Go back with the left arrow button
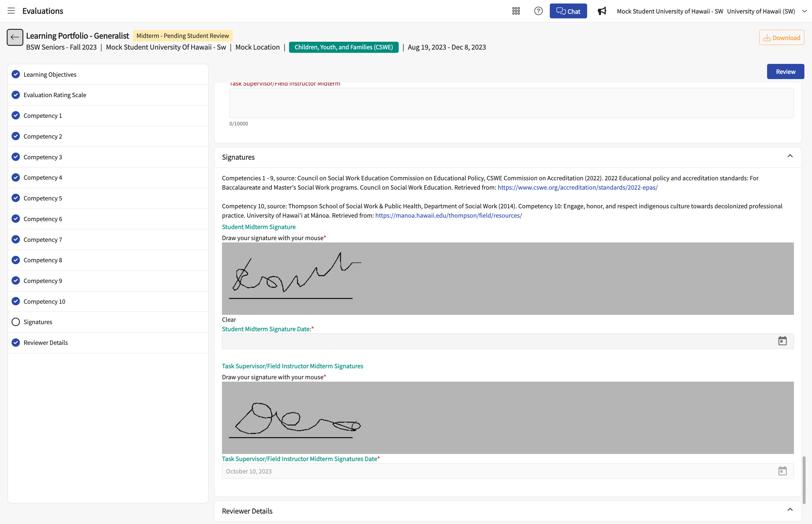 [x=15, y=37]
